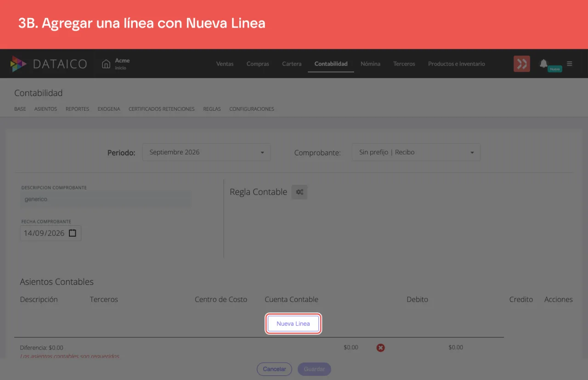Image resolution: width=588 pixels, height=380 pixels.
Task: Click the Cancelar button
Action: pos(274,369)
